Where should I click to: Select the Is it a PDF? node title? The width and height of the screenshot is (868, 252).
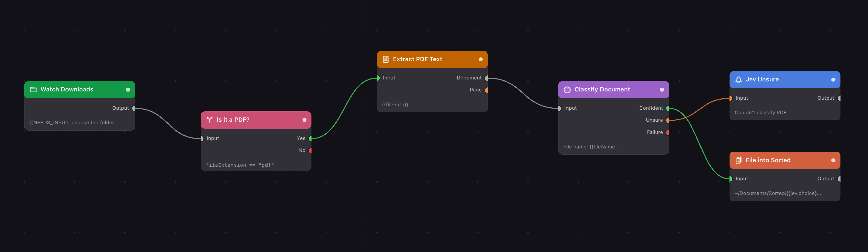[233, 120]
